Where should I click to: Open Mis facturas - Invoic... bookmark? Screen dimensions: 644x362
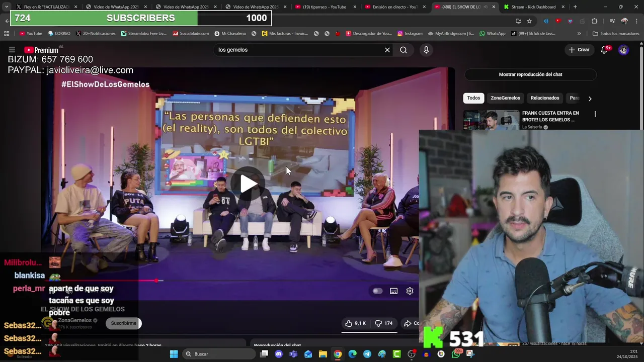pyautogui.click(x=285, y=34)
